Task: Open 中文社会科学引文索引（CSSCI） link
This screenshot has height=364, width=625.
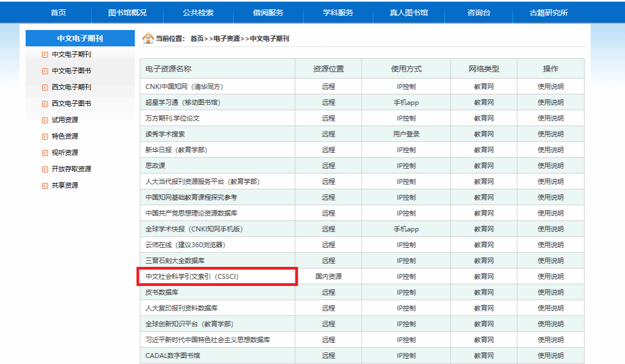Action: tap(192, 277)
